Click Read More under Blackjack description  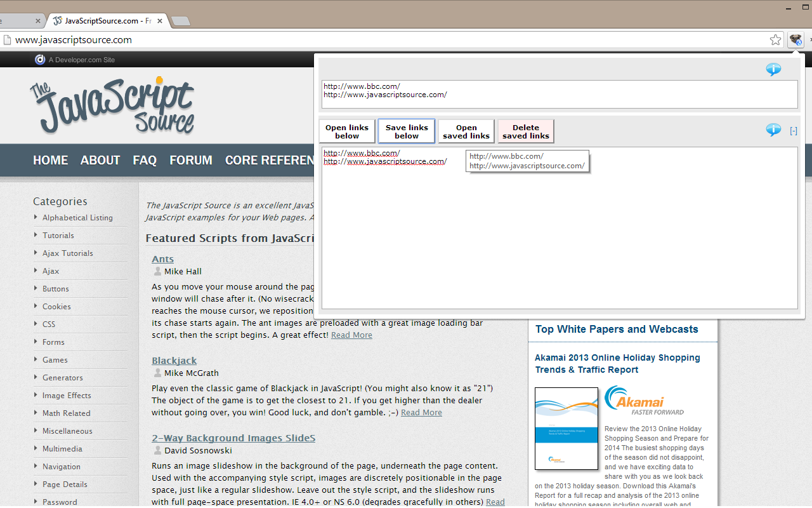[x=421, y=413]
